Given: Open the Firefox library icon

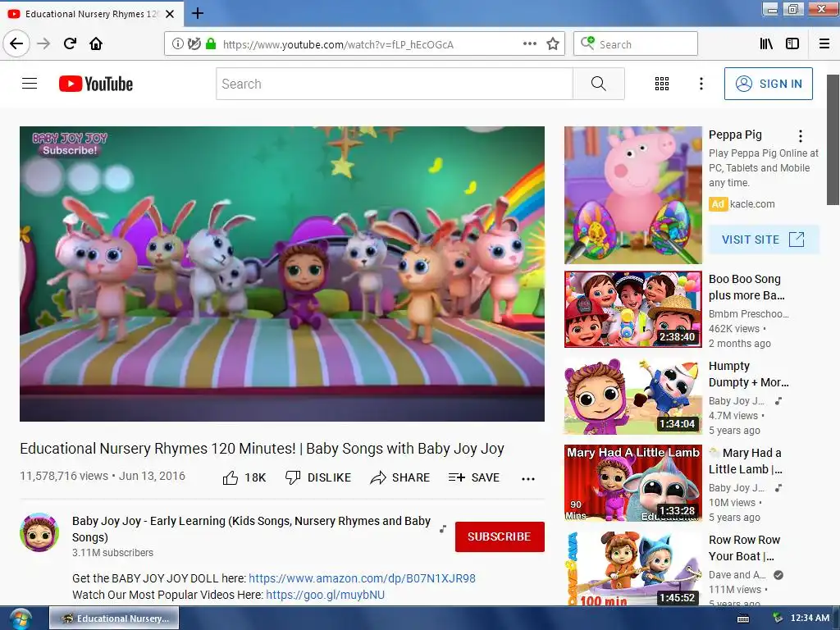Looking at the screenshot, I should click(766, 44).
